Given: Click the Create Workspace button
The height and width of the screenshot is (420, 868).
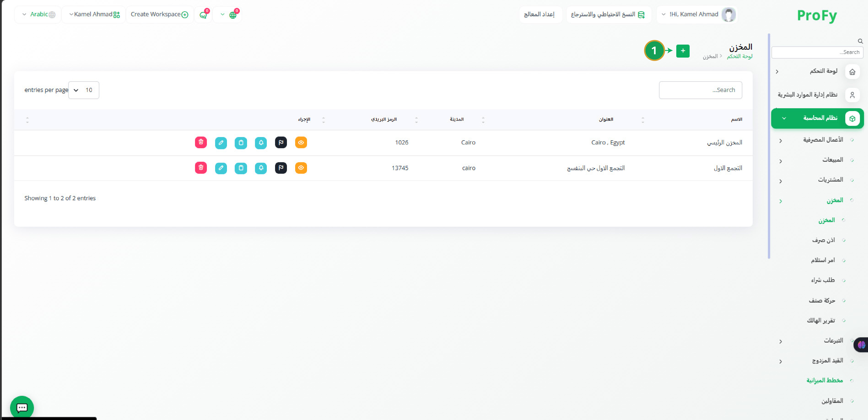Looking at the screenshot, I should [x=159, y=14].
